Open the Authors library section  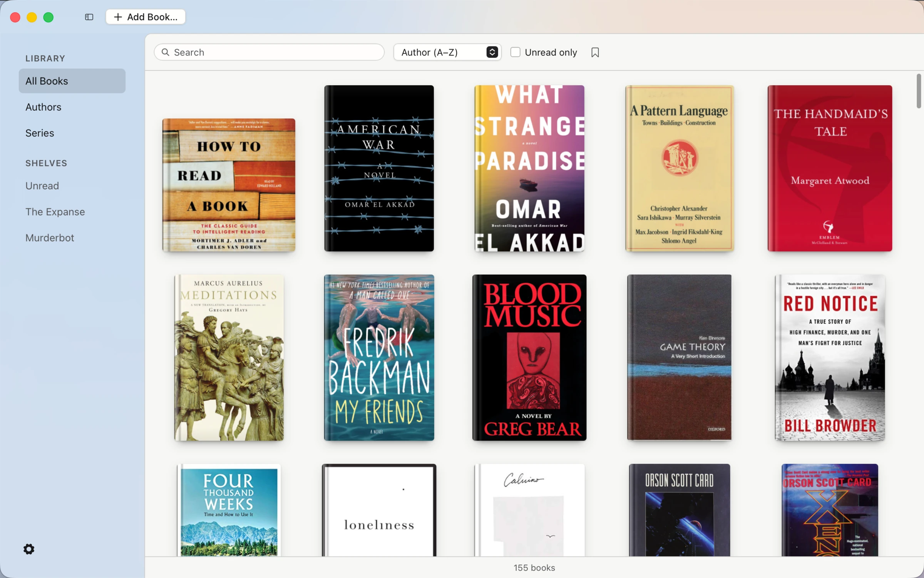tap(43, 107)
